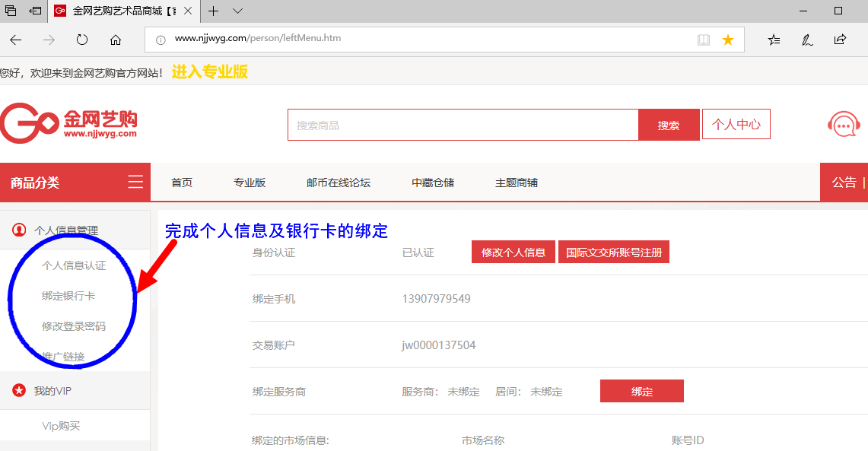Add the page to favorites via address bar star
This screenshot has width=868, height=451.
click(x=727, y=39)
